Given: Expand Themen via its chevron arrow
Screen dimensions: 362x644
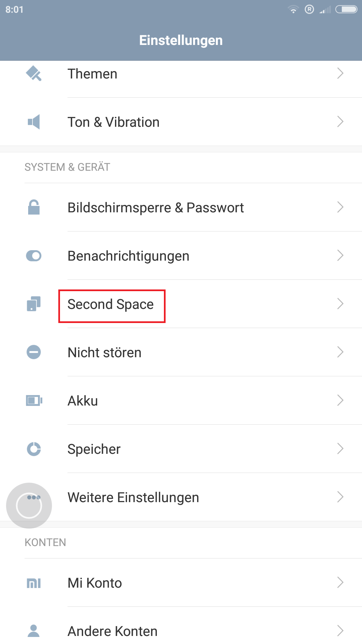Looking at the screenshot, I should pos(340,73).
